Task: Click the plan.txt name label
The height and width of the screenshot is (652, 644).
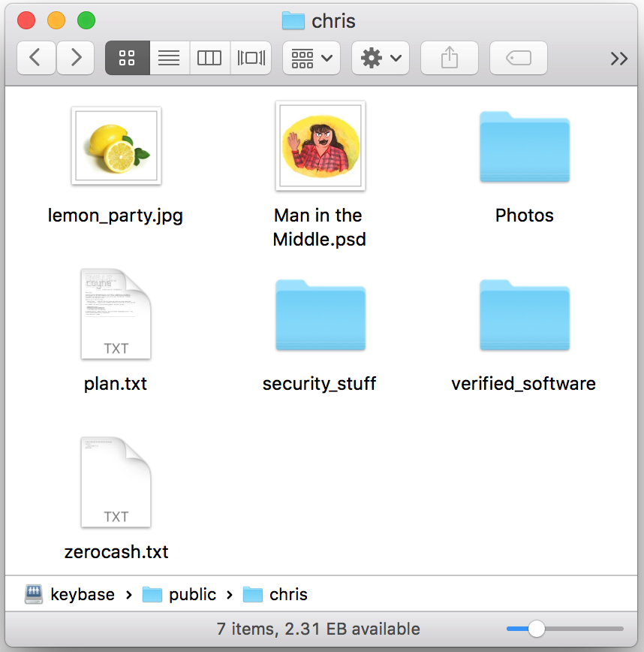Action: pos(116,384)
